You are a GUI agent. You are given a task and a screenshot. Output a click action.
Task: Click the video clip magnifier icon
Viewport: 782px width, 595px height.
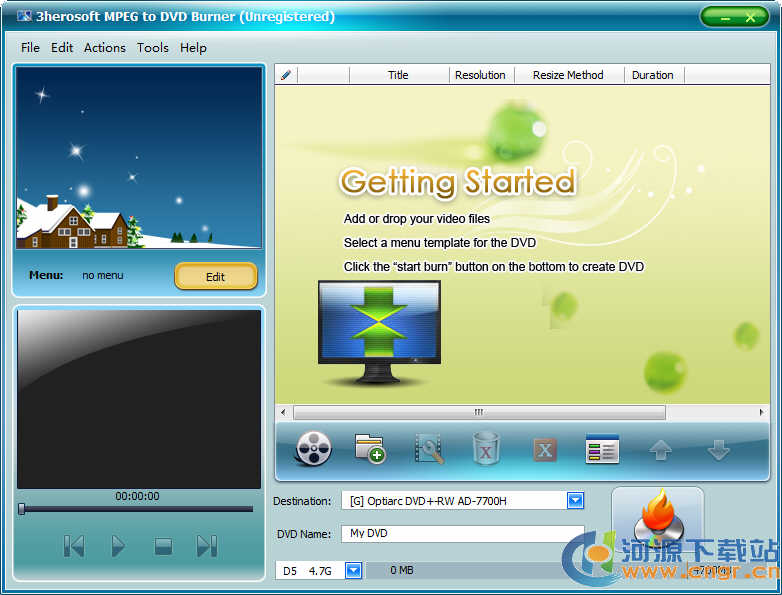click(429, 450)
